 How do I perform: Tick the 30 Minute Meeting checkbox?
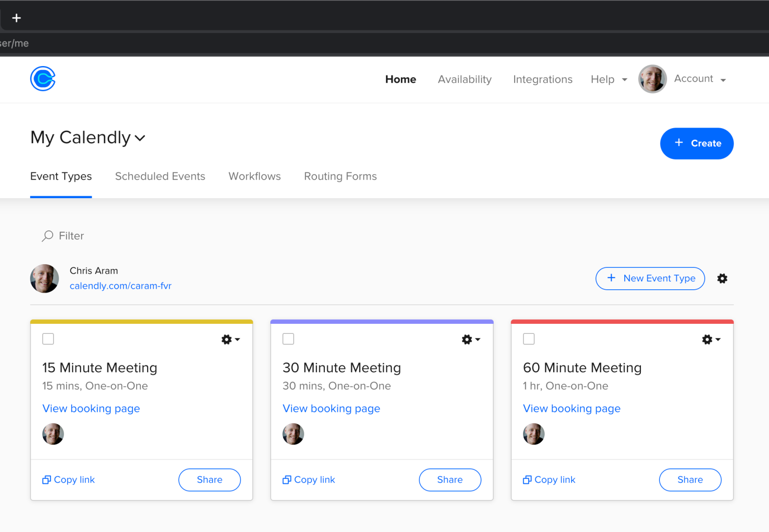click(x=288, y=339)
